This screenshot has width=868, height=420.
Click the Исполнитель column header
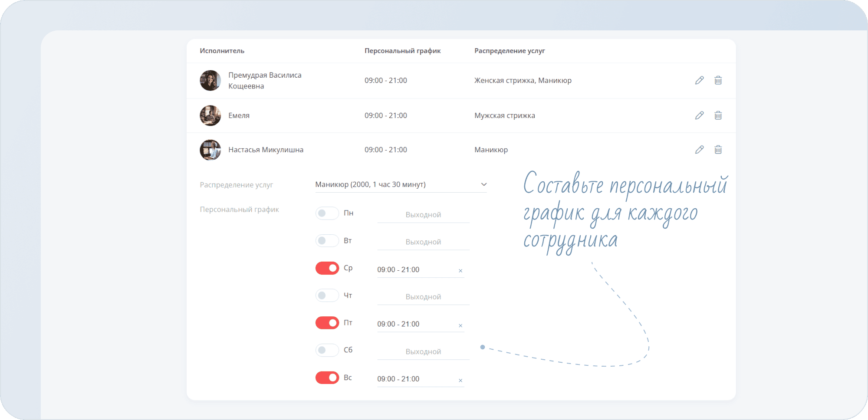click(222, 51)
